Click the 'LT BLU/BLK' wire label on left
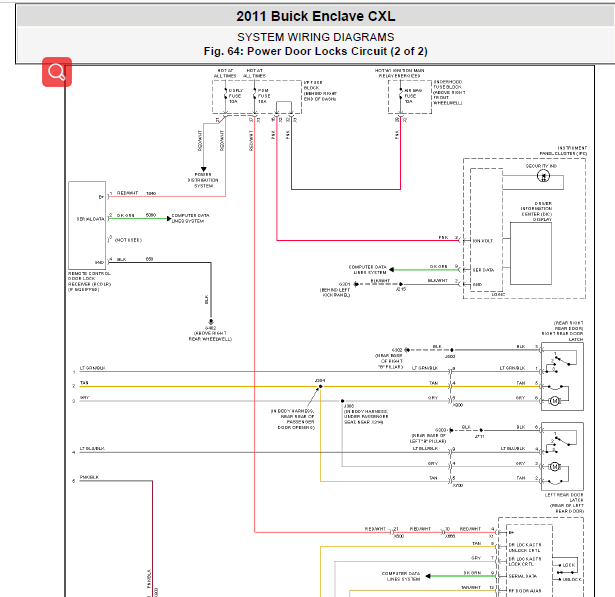Screen dimensions: 615x597 coord(92,448)
